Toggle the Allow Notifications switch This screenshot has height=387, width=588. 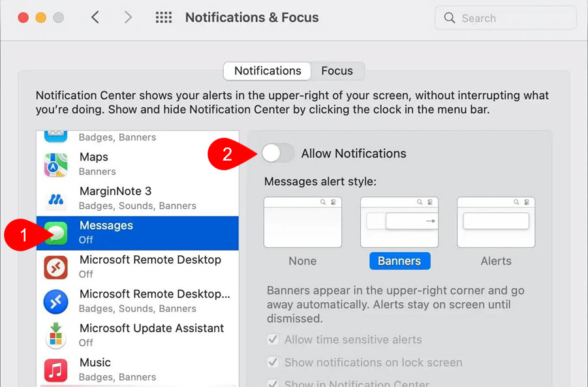(x=278, y=153)
